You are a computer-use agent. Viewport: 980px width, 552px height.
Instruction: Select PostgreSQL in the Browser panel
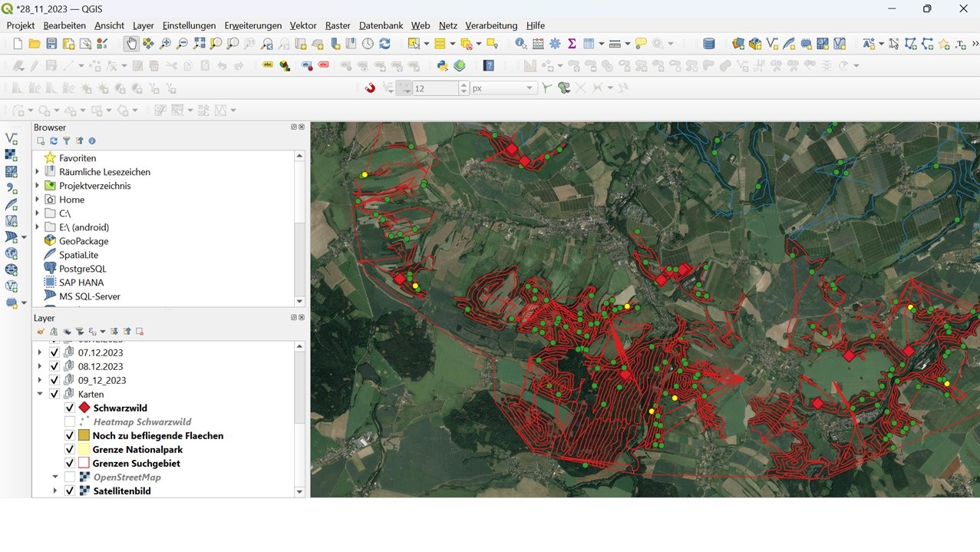pos(82,269)
